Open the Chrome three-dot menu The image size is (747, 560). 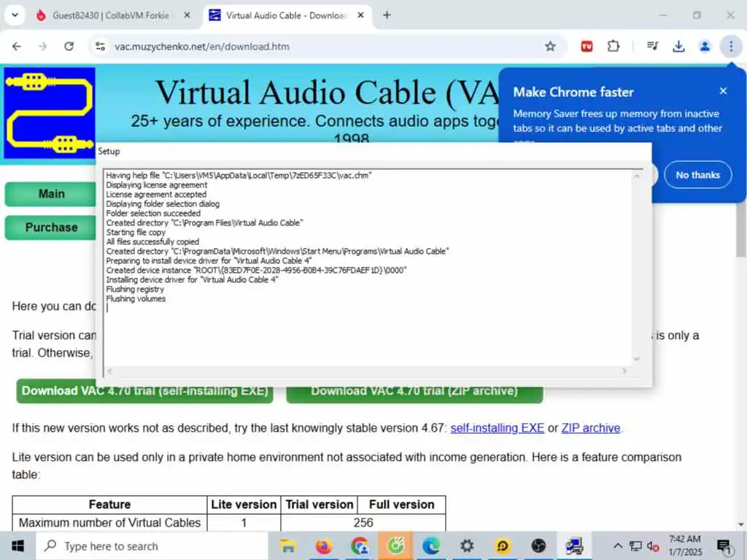point(731,46)
